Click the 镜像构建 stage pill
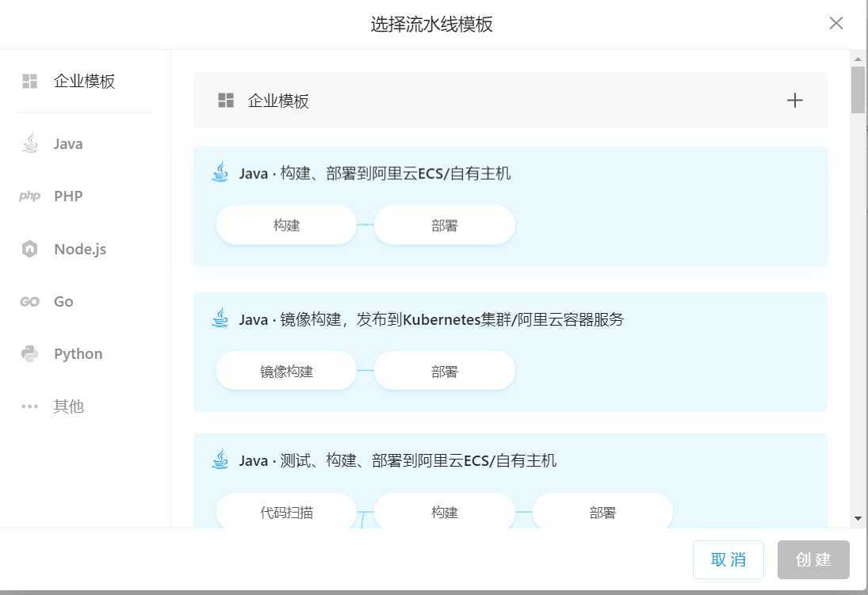The image size is (868, 595). [286, 371]
